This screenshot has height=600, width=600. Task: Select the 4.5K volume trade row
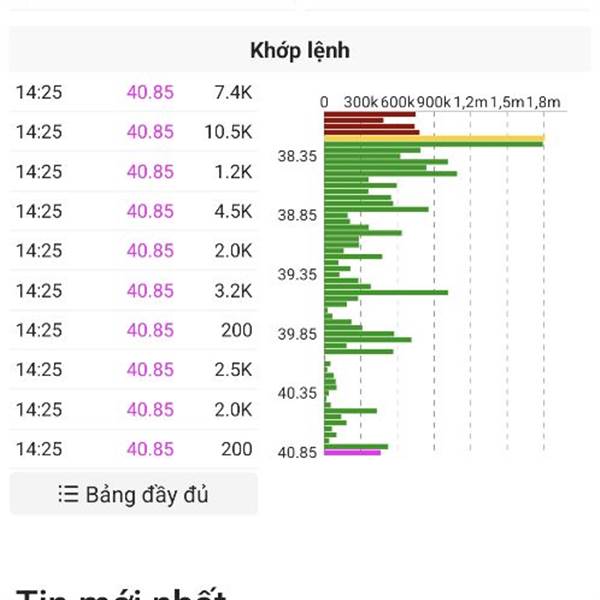(134, 211)
